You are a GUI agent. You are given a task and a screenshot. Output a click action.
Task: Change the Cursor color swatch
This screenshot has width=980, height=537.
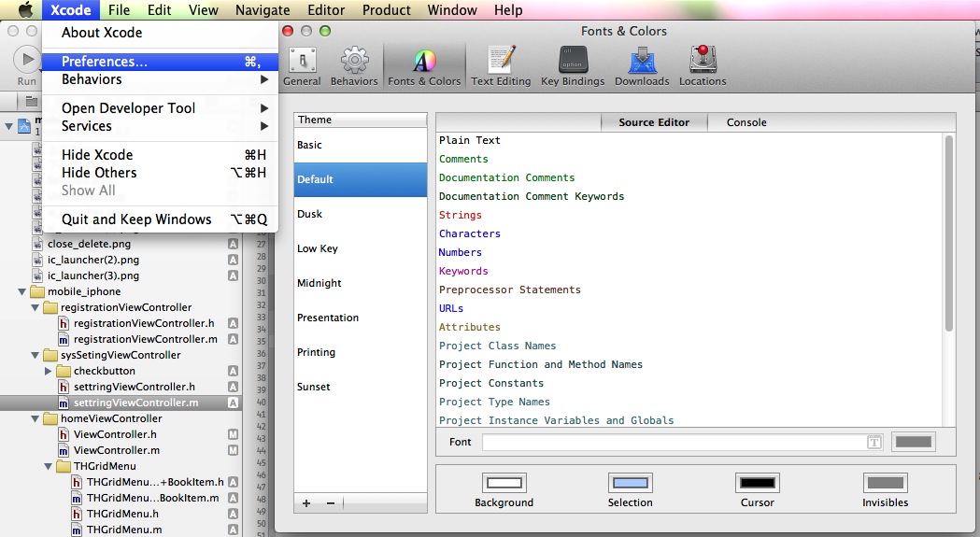pos(757,483)
